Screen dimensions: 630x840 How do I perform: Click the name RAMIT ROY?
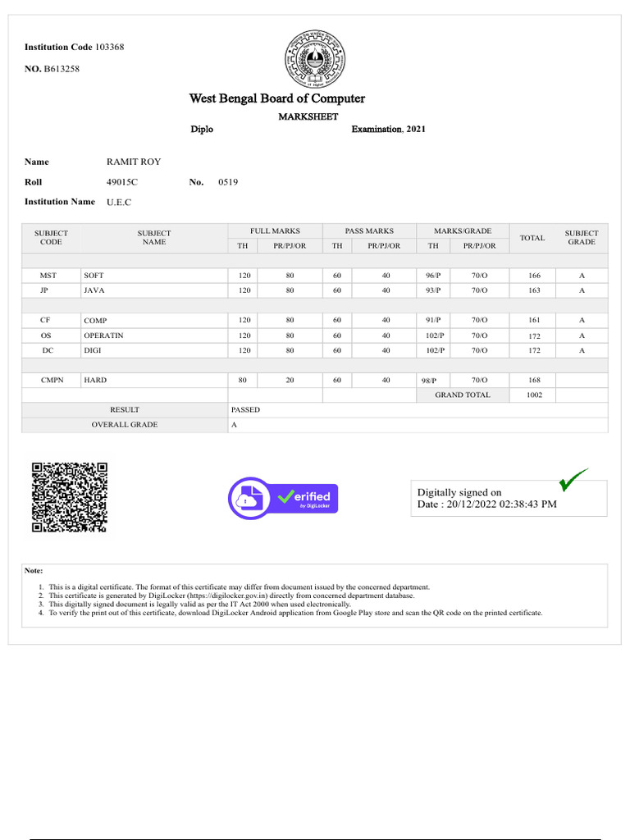point(134,162)
